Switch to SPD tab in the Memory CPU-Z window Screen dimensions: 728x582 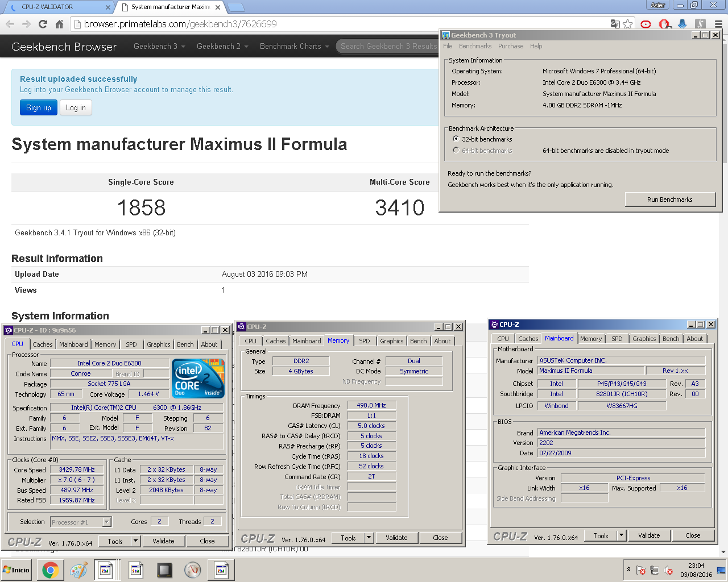[365, 341]
